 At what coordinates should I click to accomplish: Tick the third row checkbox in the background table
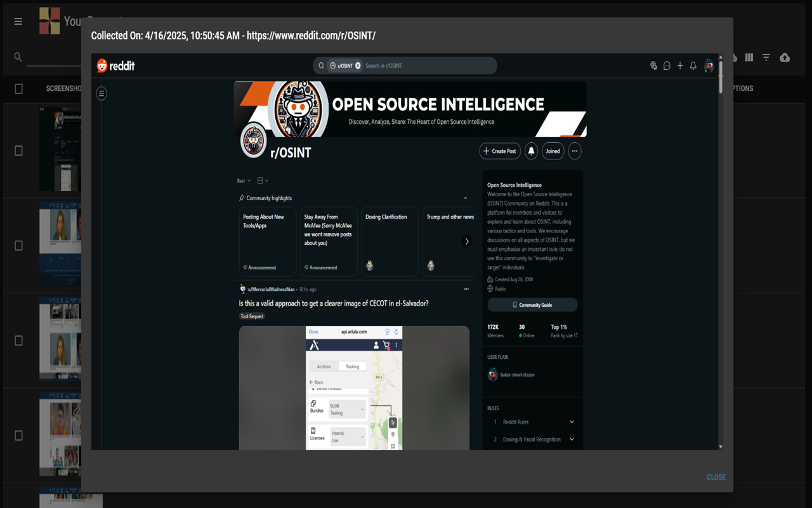pos(18,341)
